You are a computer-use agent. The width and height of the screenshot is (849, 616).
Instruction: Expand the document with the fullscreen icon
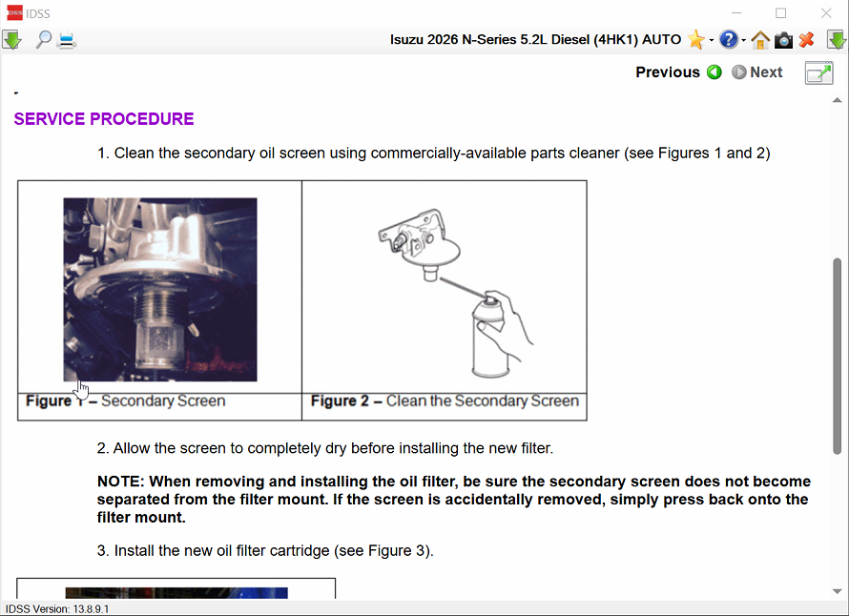818,73
